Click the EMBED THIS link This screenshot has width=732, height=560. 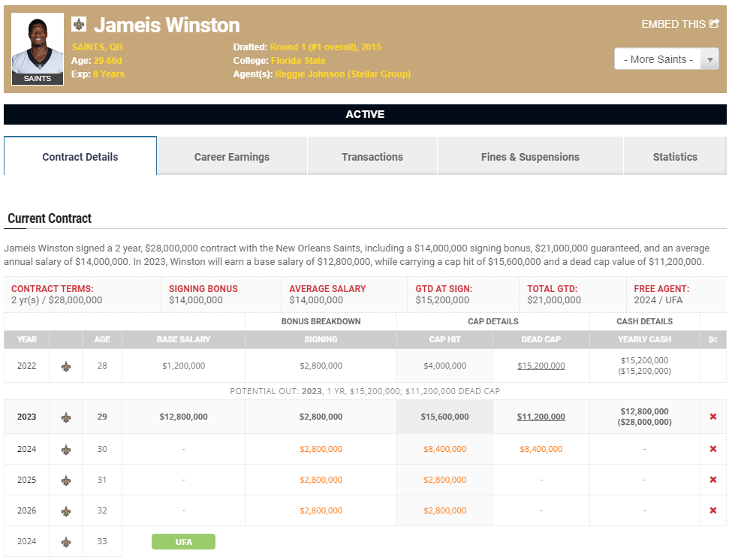[x=673, y=24]
